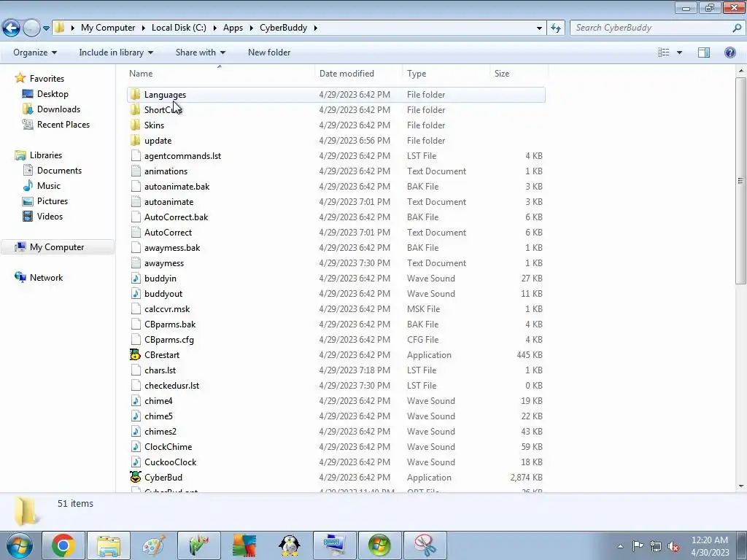
Task: Expand the arrow after Local Disk (C:)
Action: 214,28
